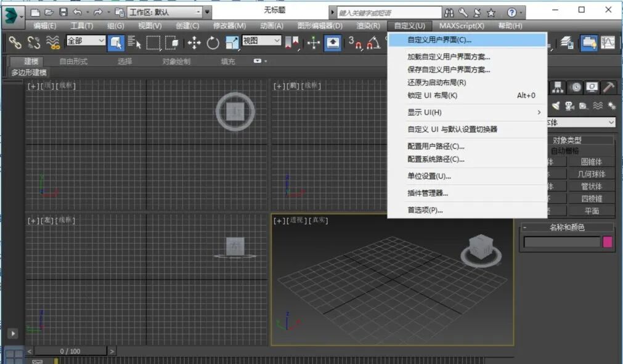Select the Rotate tool
The height and width of the screenshot is (364, 623).
pos(213,42)
